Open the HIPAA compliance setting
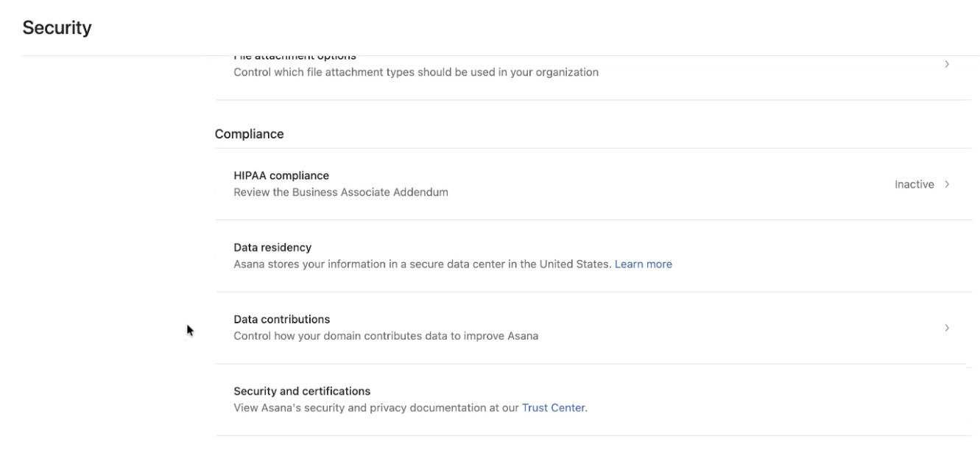The height and width of the screenshot is (453, 980). 593,184
